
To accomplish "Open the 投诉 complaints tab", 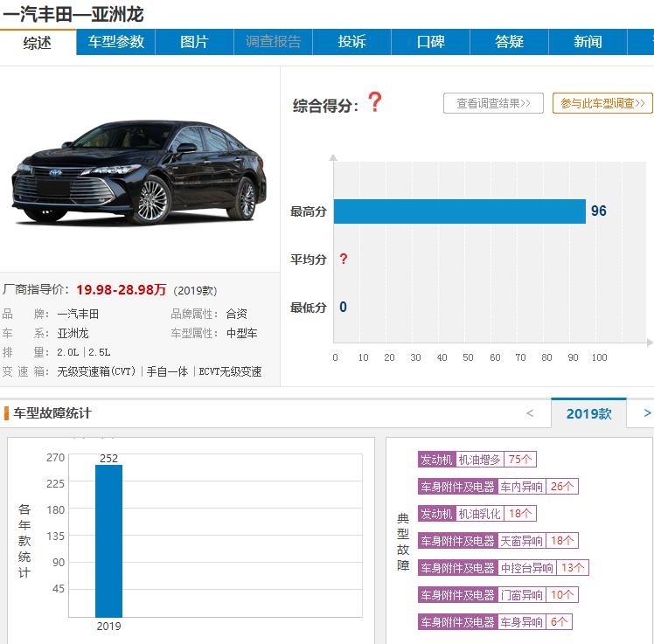I will pyautogui.click(x=351, y=42).
